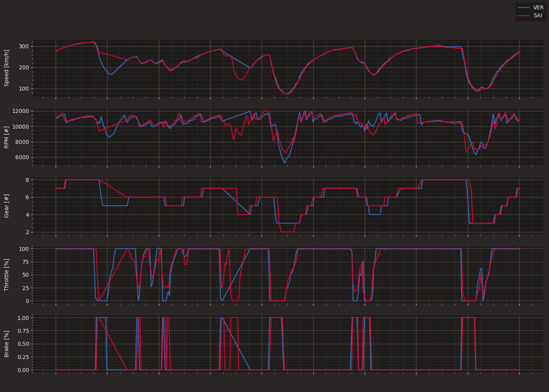Click the Speed [km/h] axis label
This screenshot has height=392, width=549.
tap(6, 68)
